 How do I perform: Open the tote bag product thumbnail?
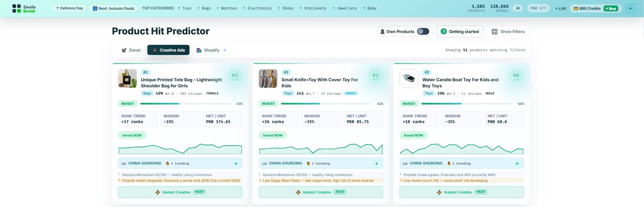pos(127,79)
